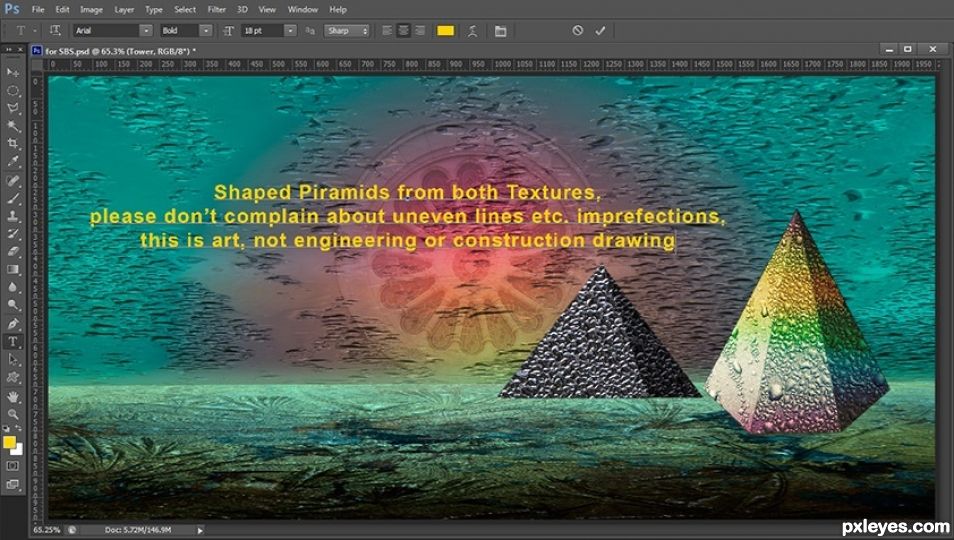This screenshot has height=540, width=954.
Task: Select the Gradient tool
Action: point(13,269)
